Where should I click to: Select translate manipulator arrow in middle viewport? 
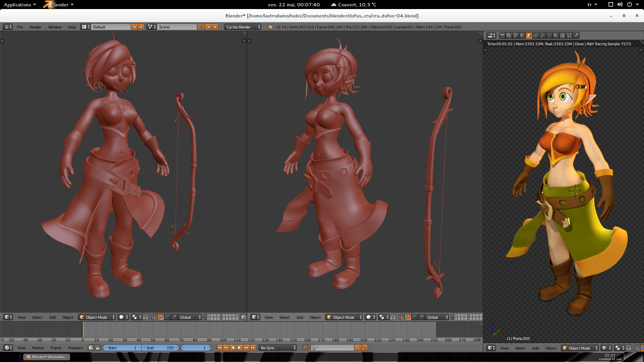click(408, 317)
